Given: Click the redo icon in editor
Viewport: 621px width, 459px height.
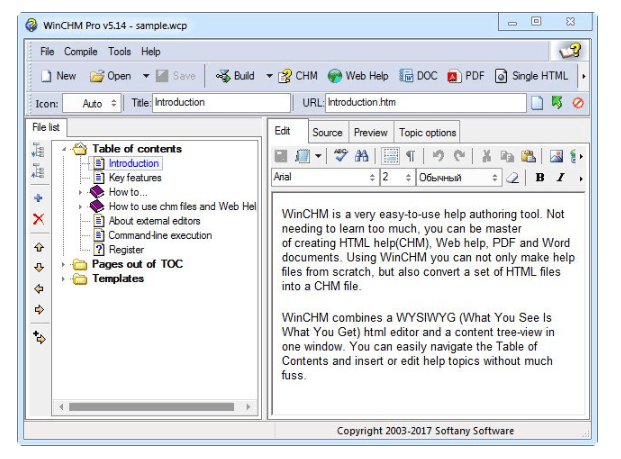Looking at the screenshot, I should point(459,156).
